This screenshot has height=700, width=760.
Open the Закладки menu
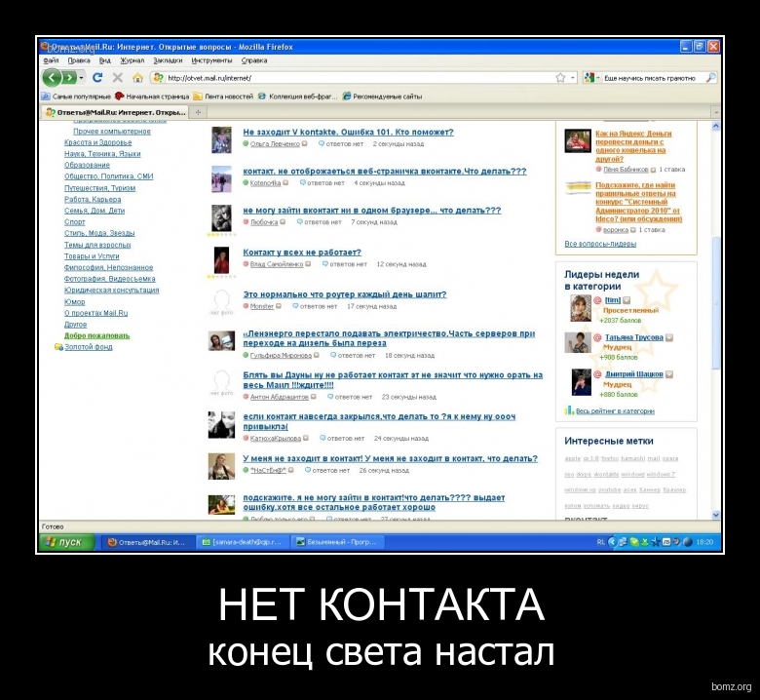[168, 60]
